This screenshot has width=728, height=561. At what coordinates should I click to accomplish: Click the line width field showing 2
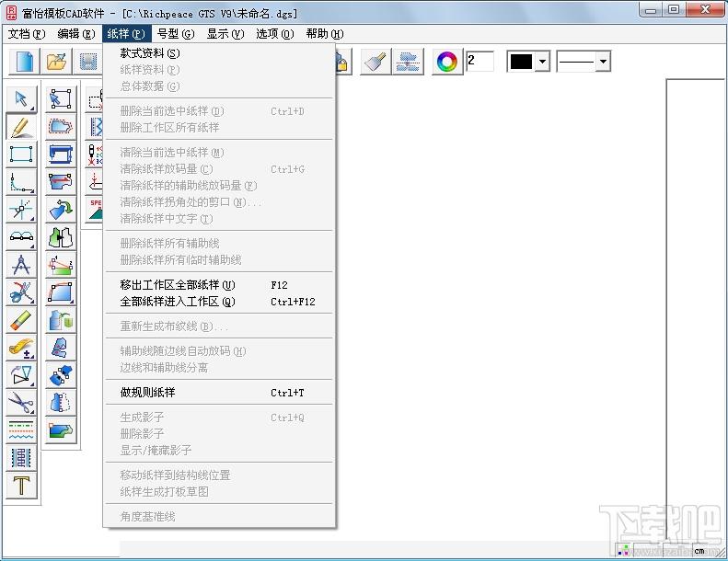pyautogui.click(x=480, y=62)
